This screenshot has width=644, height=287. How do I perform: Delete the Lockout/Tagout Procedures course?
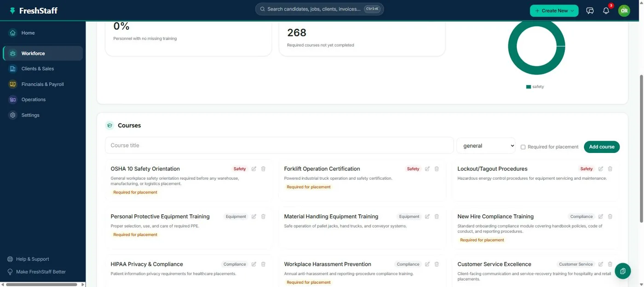coord(610,169)
